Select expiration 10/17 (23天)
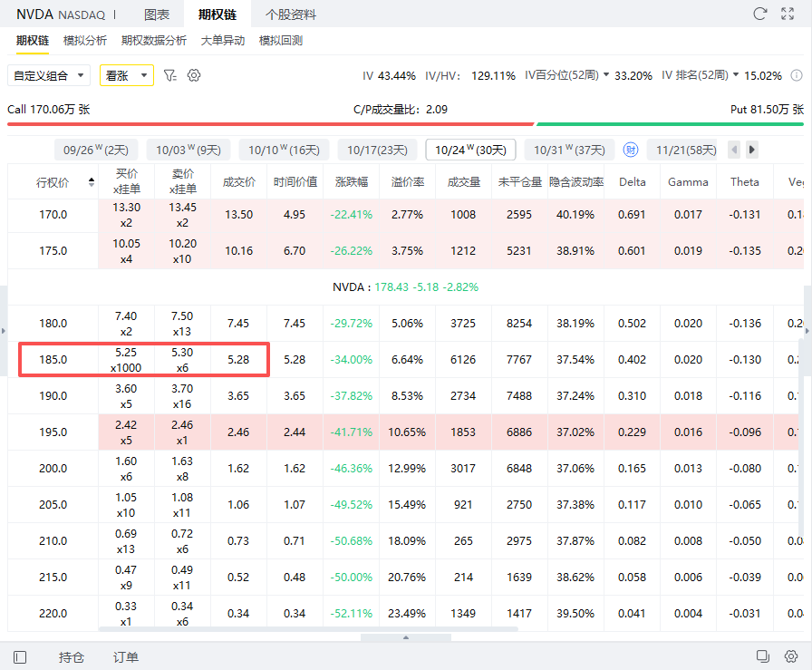Screen dimensions: 812x670 coord(377,150)
